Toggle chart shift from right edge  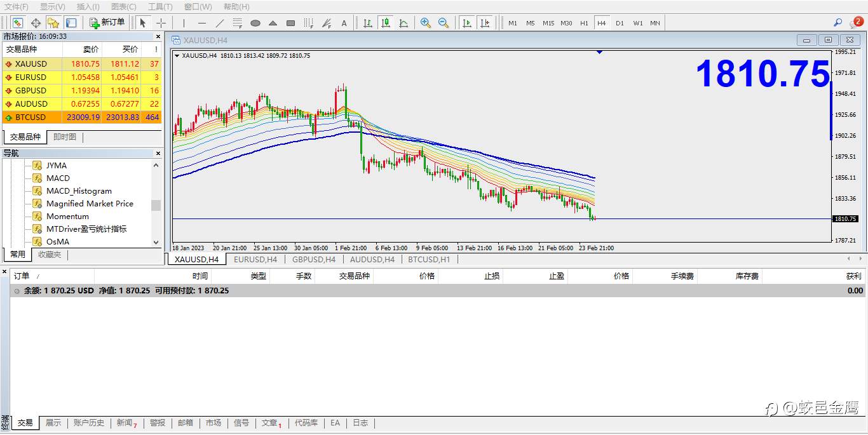tap(485, 23)
